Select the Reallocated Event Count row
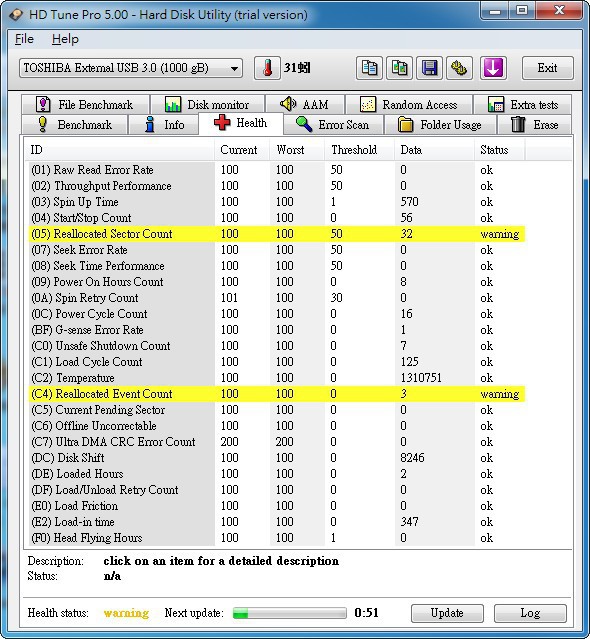This screenshot has width=590, height=639. tap(277, 394)
